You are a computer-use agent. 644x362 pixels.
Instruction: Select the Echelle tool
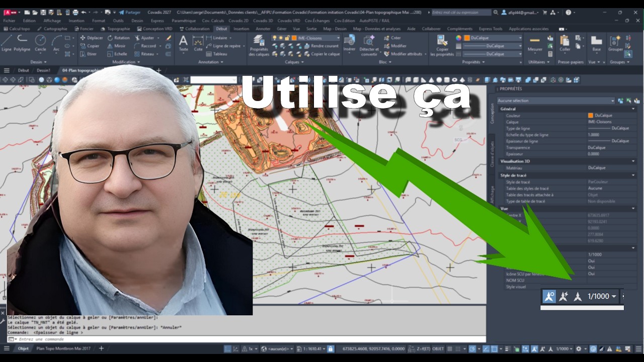[x=117, y=54]
